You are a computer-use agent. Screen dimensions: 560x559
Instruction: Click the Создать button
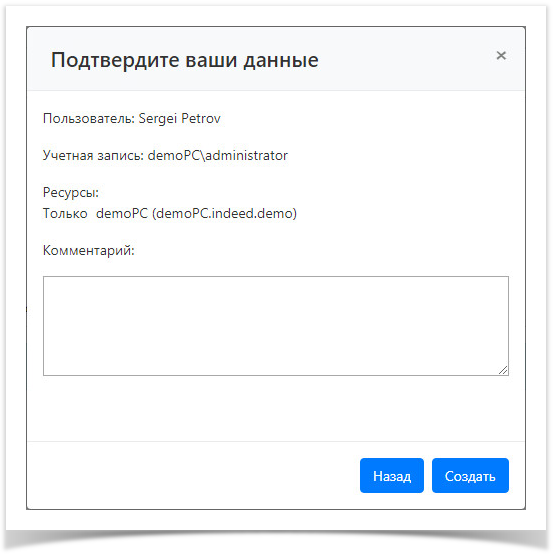click(470, 475)
